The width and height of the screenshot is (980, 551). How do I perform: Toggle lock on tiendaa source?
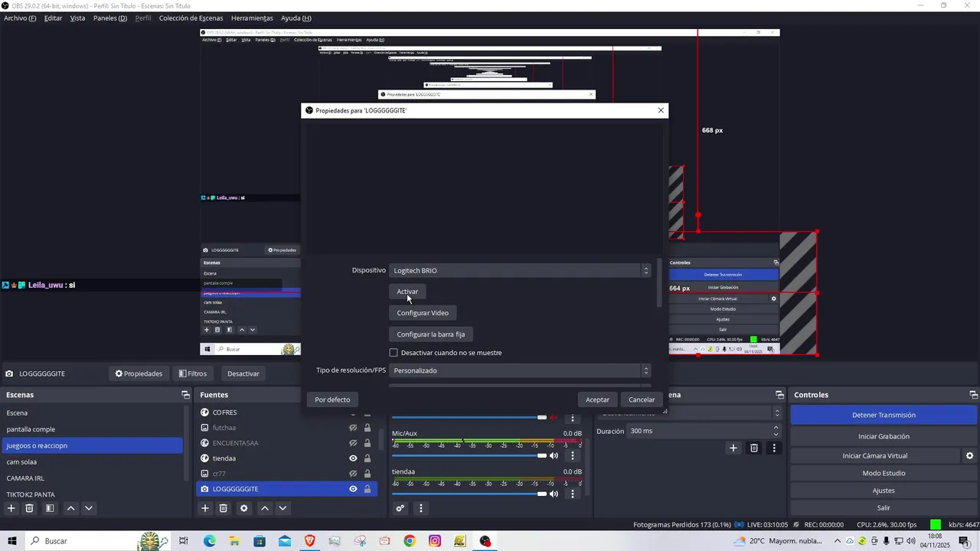click(367, 458)
